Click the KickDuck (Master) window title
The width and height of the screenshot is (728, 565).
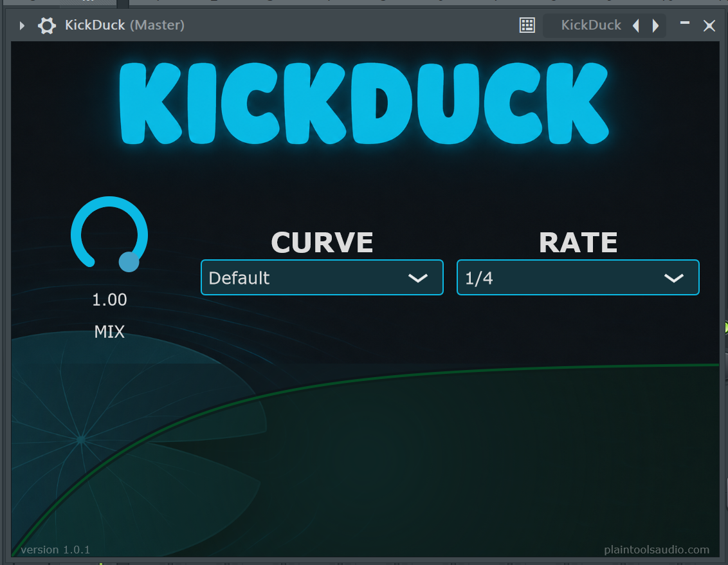pyautogui.click(x=124, y=25)
